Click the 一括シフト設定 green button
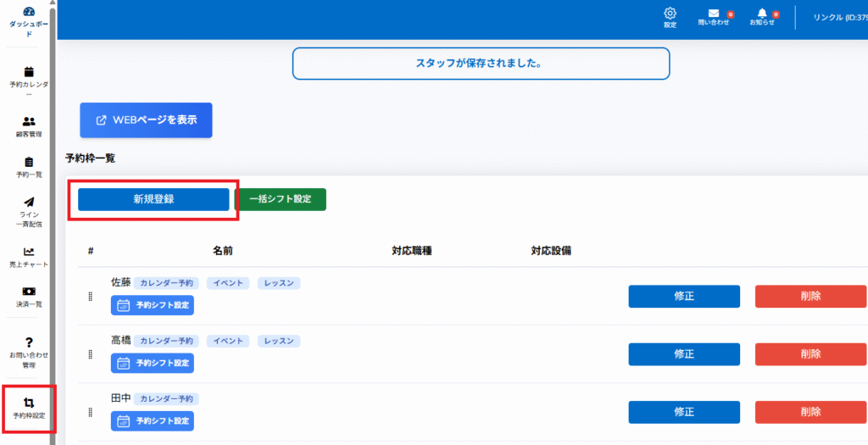This screenshot has width=868, height=445. tap(280, 199)
